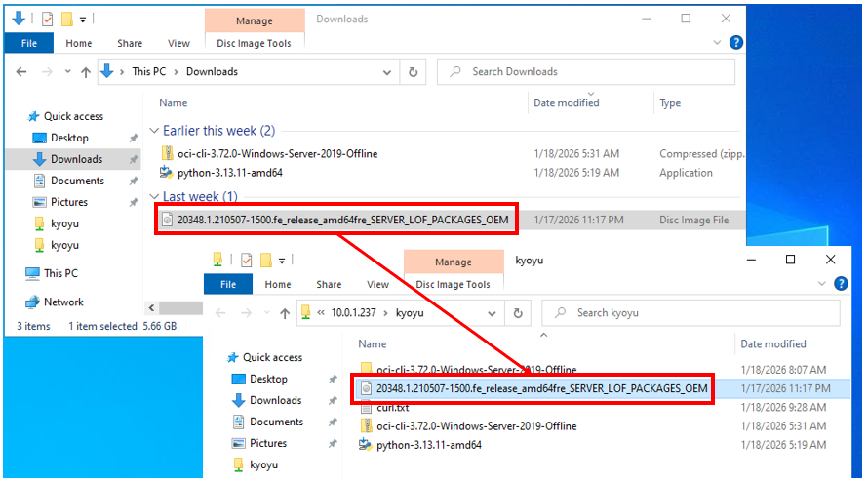The image size is (868, 484).
Task: Select the curl.txt file in the kyoyu folder
Action: point(392,407)
